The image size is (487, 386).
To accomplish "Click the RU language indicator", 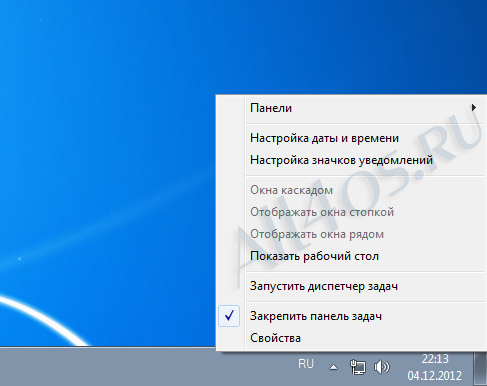I will pos(306,364).
